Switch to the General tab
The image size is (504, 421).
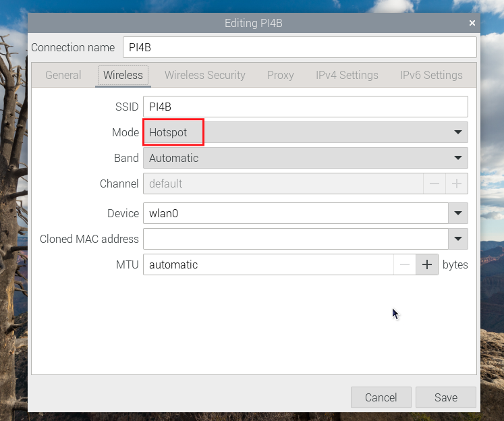pos(63,75)
